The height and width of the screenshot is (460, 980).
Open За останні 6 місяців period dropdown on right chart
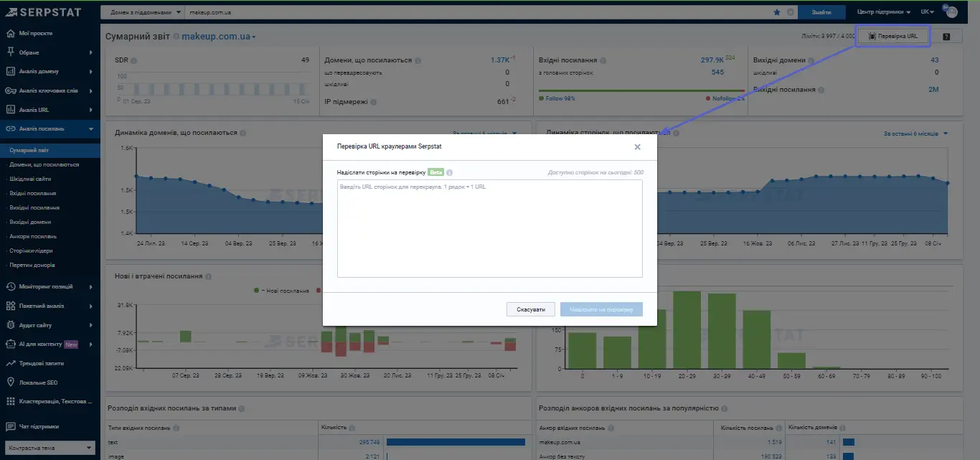tap(915, 133)
